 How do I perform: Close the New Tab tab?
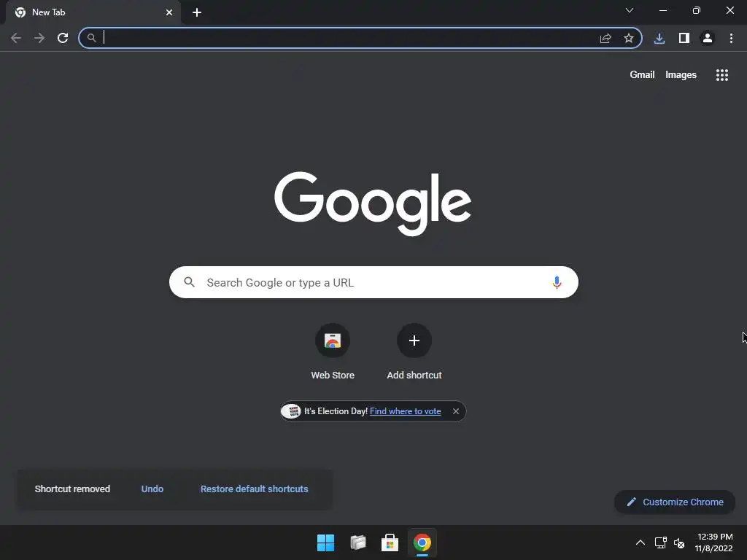169,12
